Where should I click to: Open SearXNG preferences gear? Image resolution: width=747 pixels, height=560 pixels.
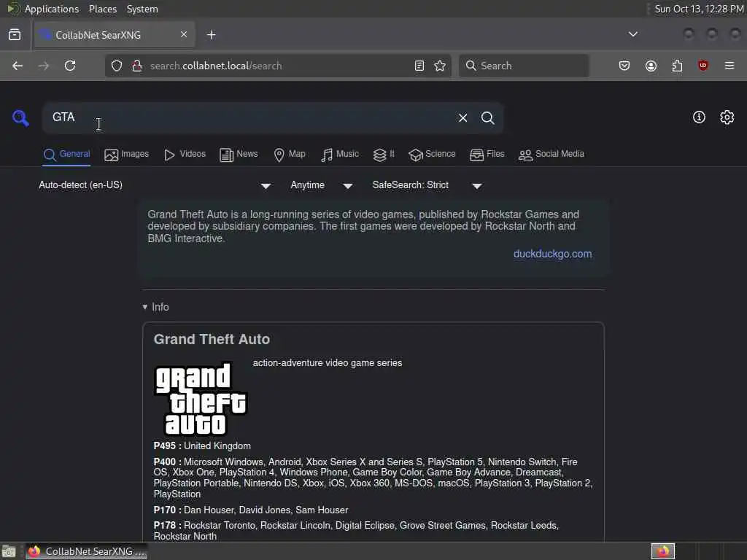tap(727, 117)
